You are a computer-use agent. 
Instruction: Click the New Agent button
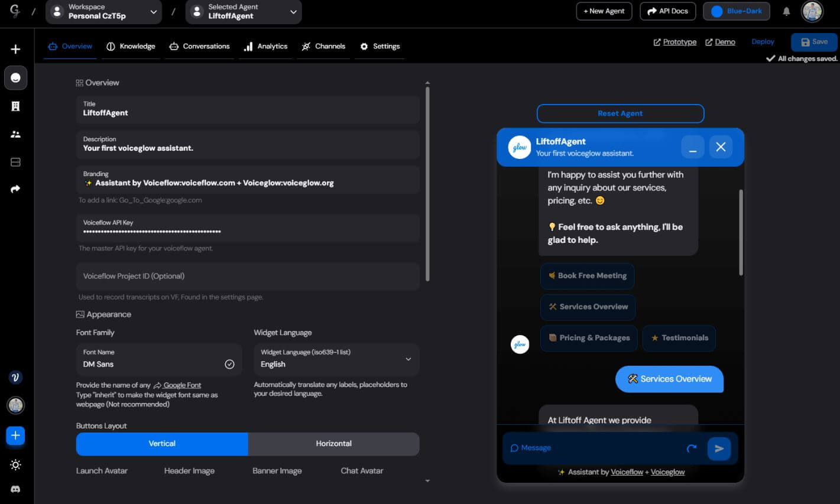click(x=604, y=11)
